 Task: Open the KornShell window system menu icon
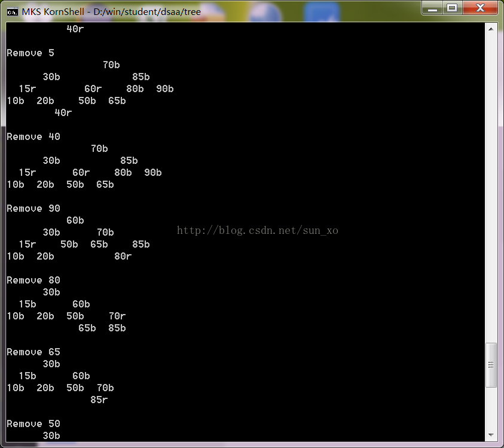pos(12,12)
